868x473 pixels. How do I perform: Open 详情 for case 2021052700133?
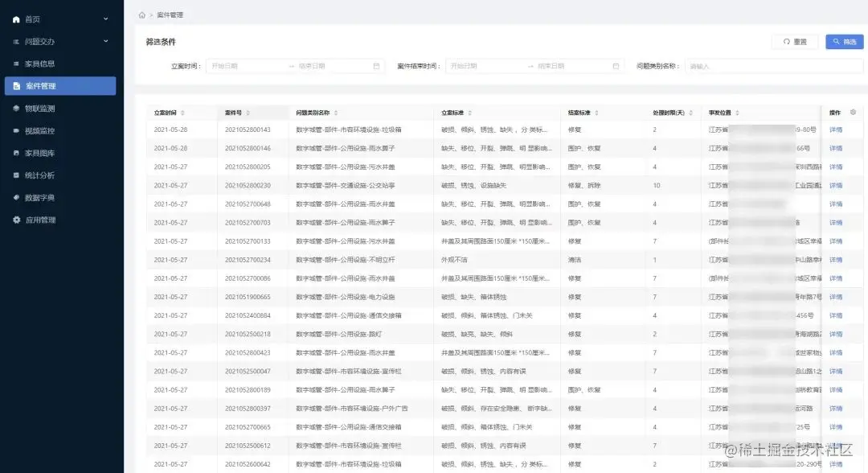[835, 241]
